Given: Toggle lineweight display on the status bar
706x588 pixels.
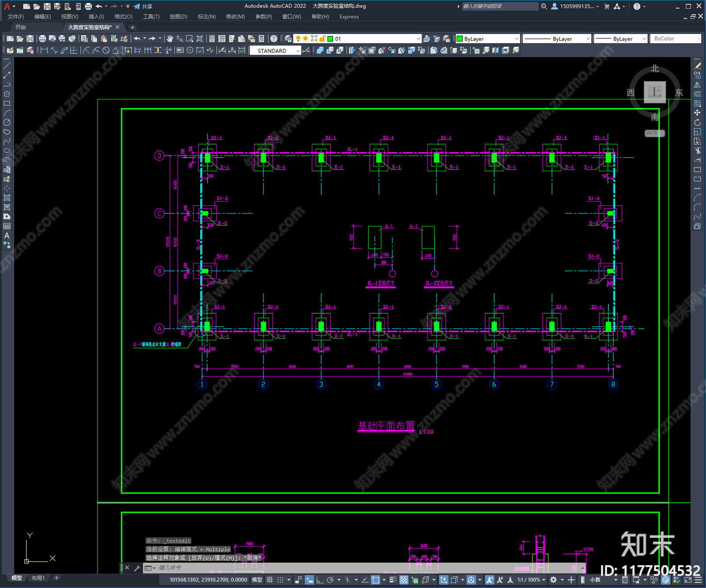Looking at the screenshot, I should (393, 580).
